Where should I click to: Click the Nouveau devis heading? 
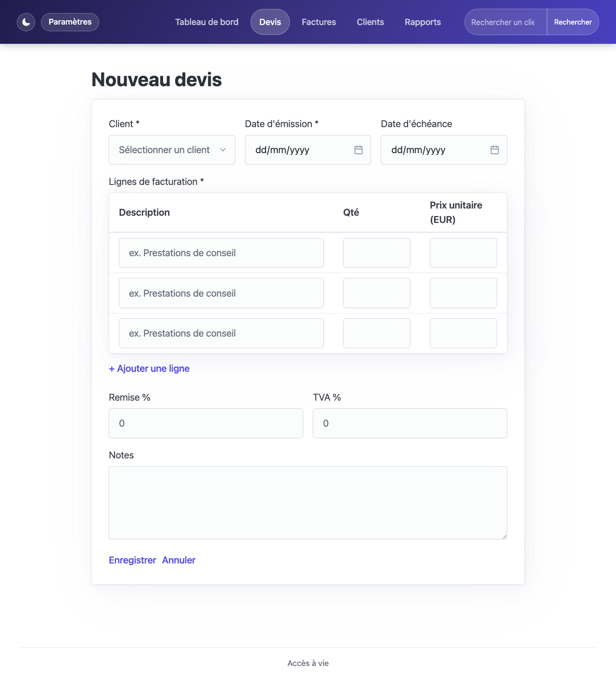click(156, 79)
